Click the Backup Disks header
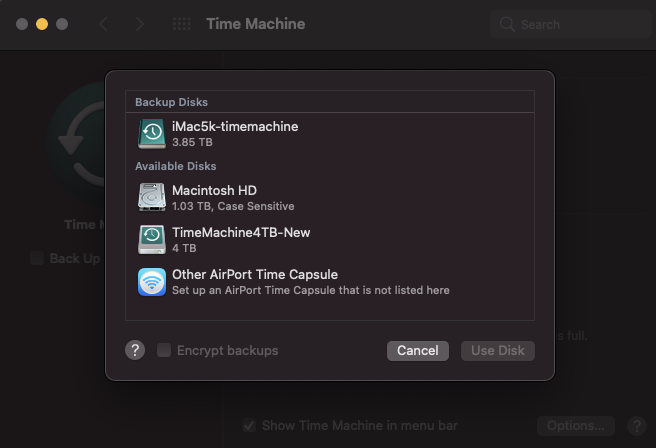This screenshot has height=448, width=656. (x=172, y=102)
